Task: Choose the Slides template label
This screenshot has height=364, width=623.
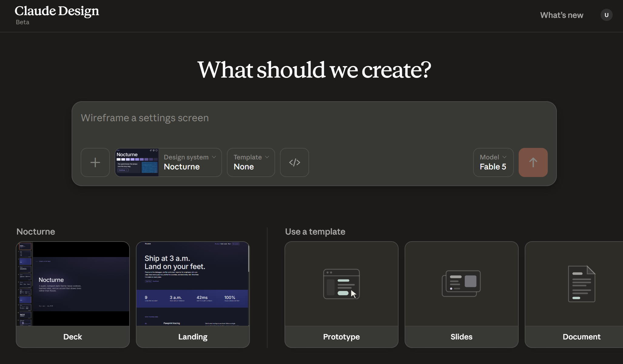Action: pos(461,337)
